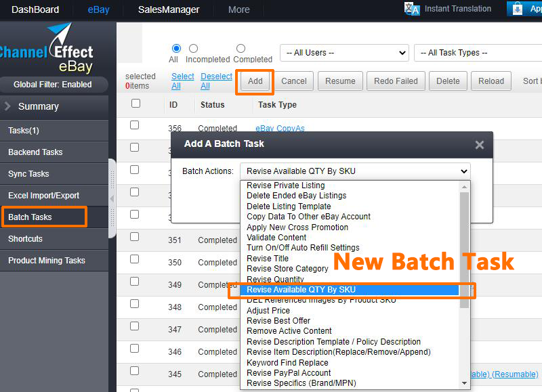This screenshot has height=392, width=542.
Task: Open the All Task Types dropdown
Action: coord(478,53)
